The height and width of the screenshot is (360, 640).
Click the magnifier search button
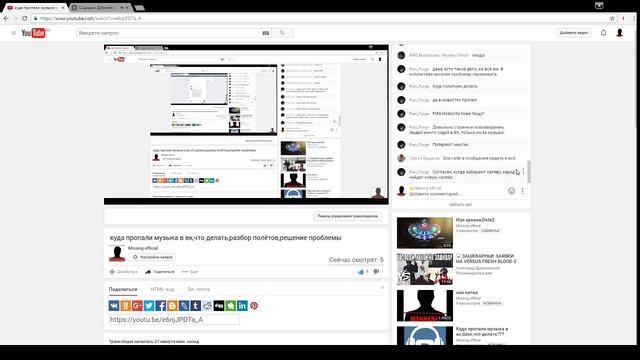282,33
